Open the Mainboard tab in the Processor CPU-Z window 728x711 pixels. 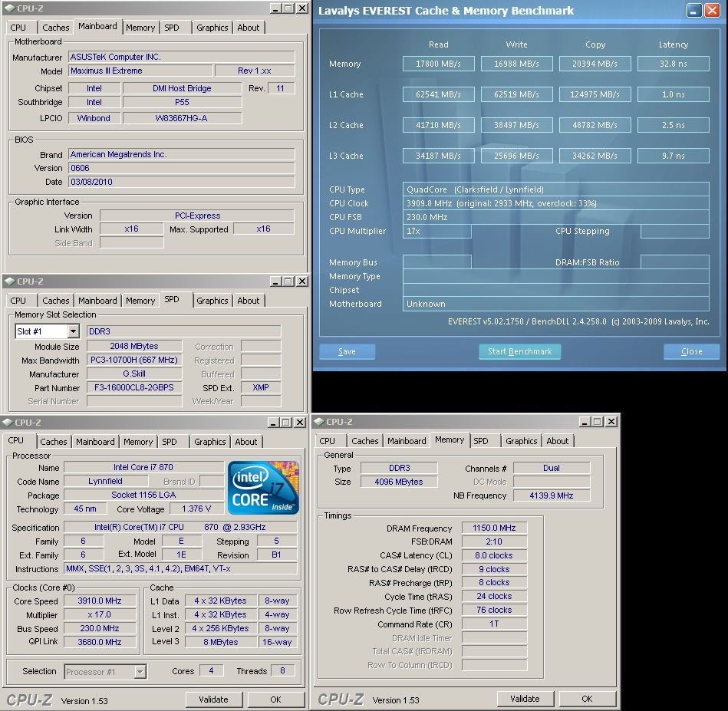click(x=95, y=441)
